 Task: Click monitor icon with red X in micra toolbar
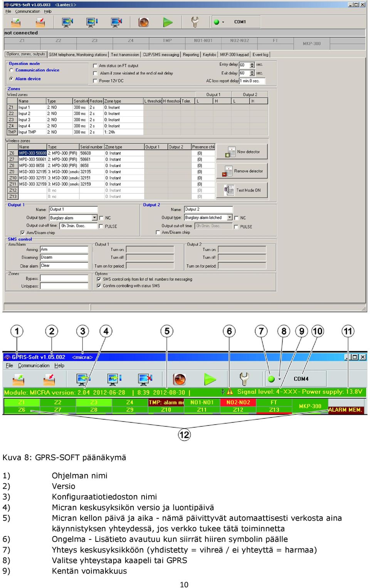(145, 380)
